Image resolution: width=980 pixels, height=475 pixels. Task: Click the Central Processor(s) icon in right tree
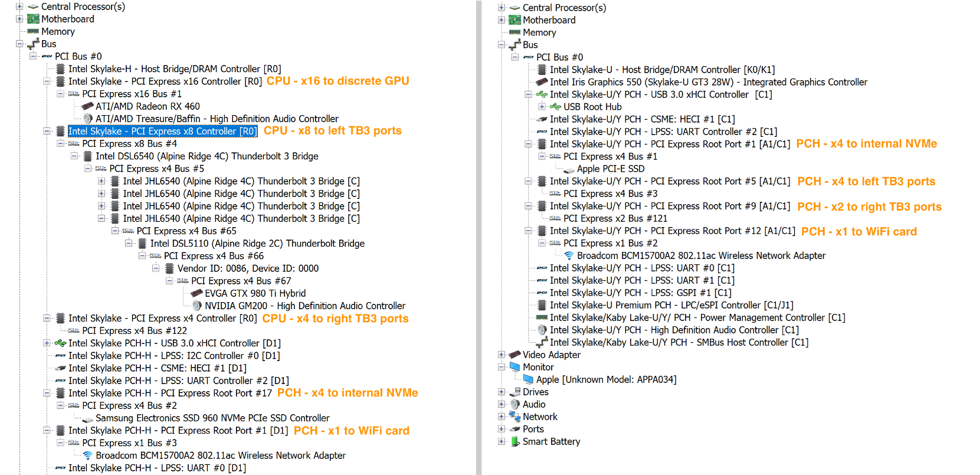514,8
